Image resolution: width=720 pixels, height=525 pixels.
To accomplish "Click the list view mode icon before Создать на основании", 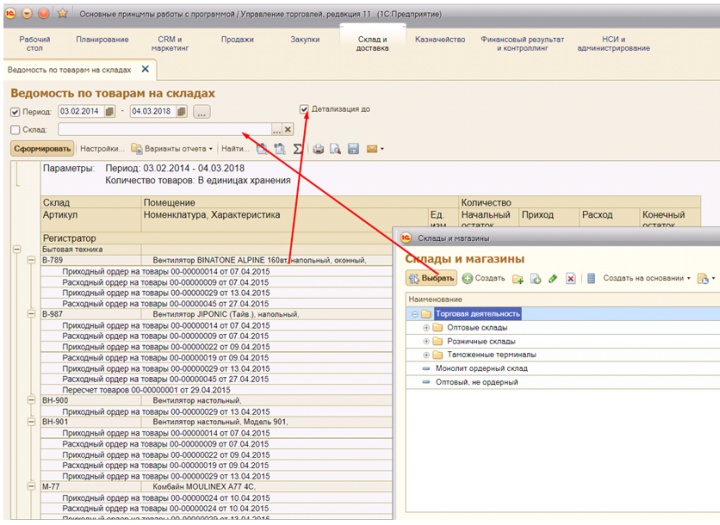I will [x=591, y=278].
